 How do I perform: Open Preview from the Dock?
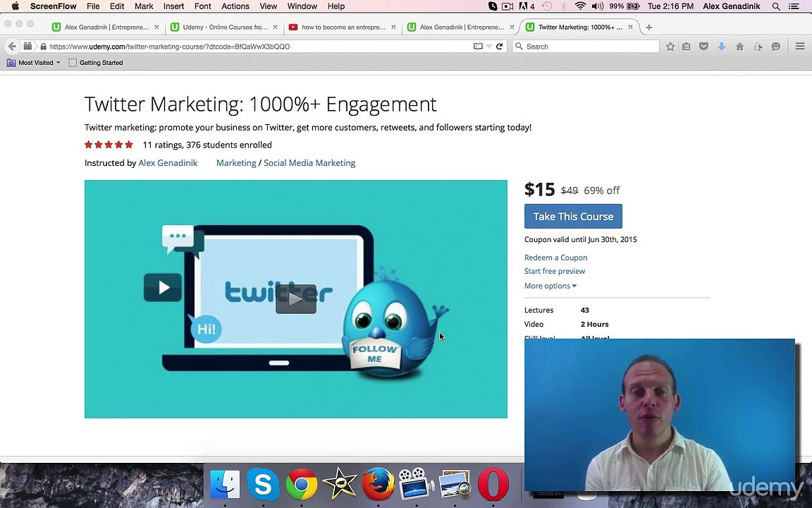click(455, 484)
